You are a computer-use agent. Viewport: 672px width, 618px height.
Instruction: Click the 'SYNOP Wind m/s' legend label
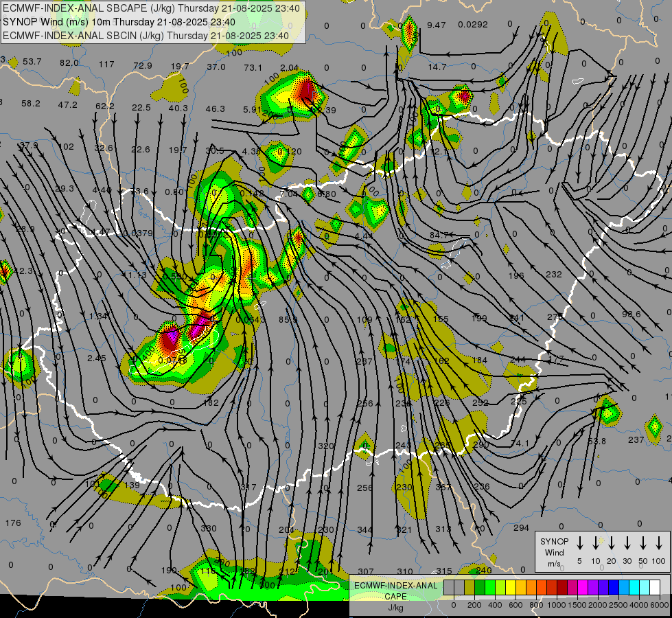554,552
